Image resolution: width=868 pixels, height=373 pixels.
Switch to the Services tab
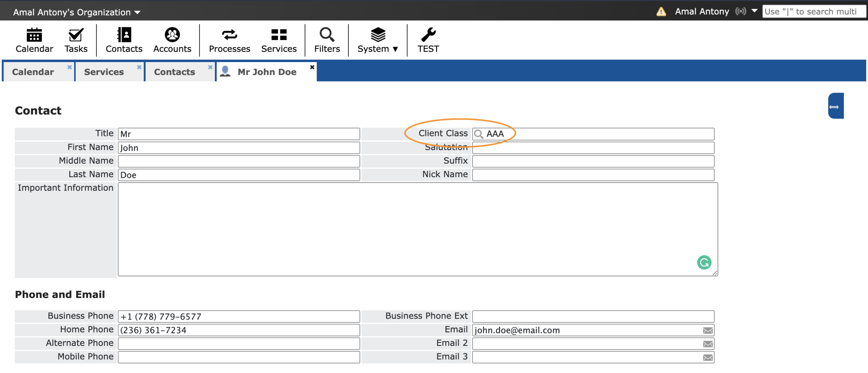coord(104,72)
